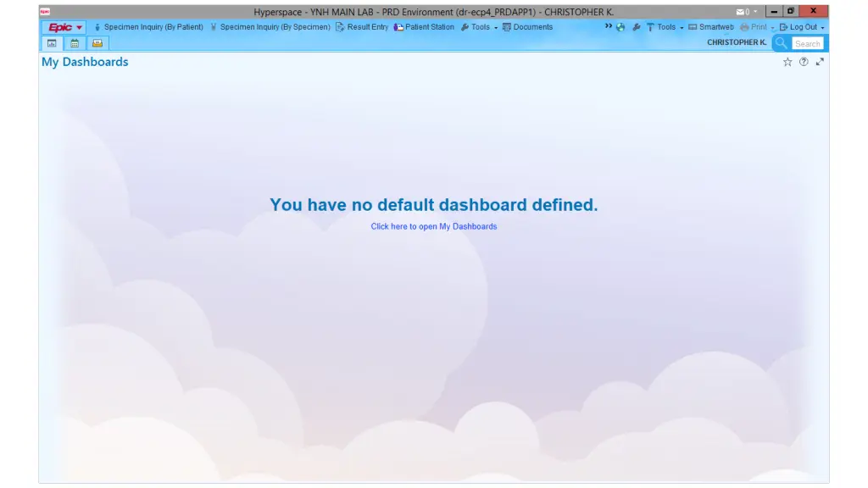Screen dimensions: 868x488
Task: Mark dashboard as favorite with star icon
Action: coord(787,62)
